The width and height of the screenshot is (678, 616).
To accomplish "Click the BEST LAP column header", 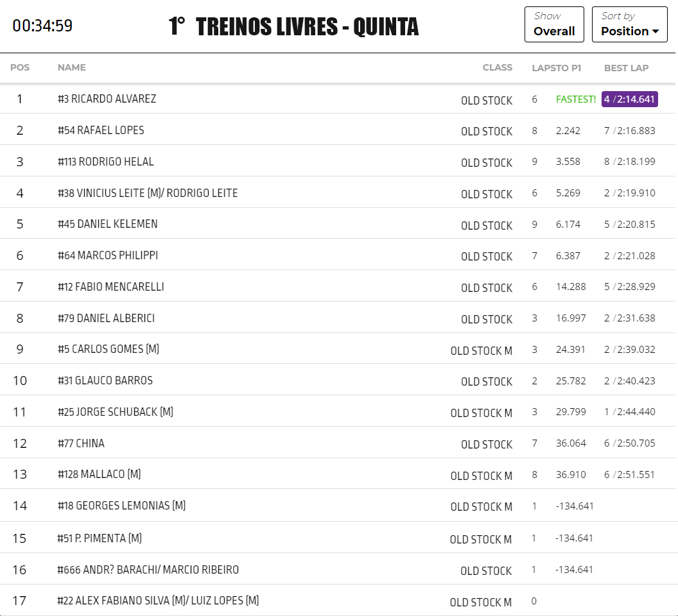I will click(626, 68).
